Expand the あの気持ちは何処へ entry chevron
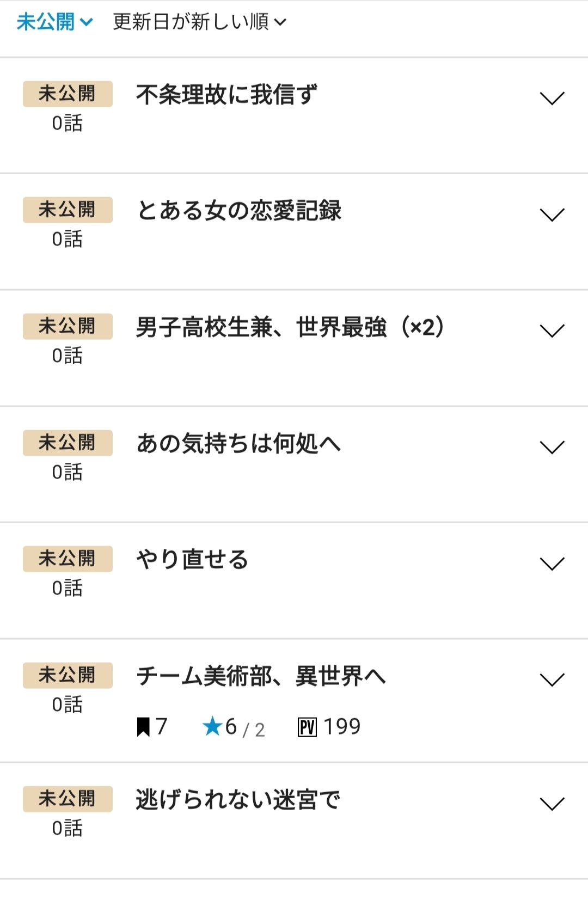 [552, 447]
